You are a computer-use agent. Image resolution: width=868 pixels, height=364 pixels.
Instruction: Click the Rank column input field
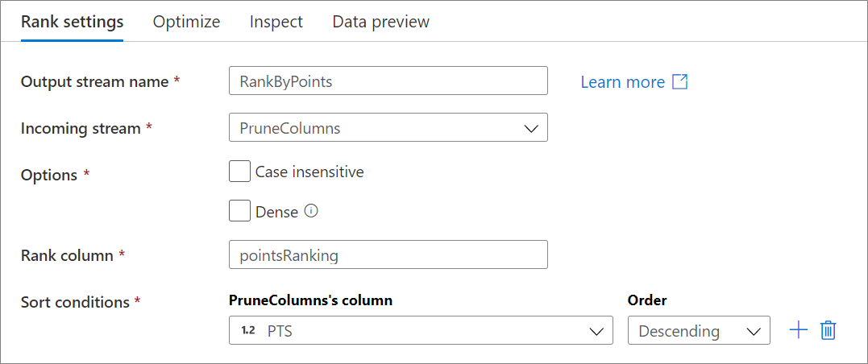pyautogui.click(x=388, y=255)
